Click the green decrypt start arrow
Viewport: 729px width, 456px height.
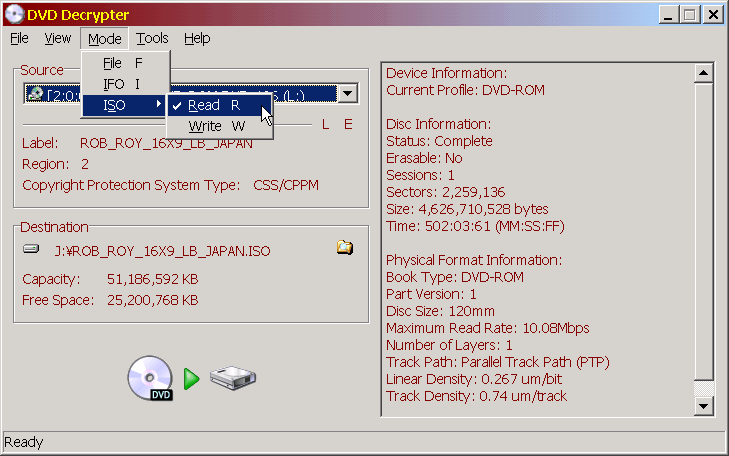(192, 379)
